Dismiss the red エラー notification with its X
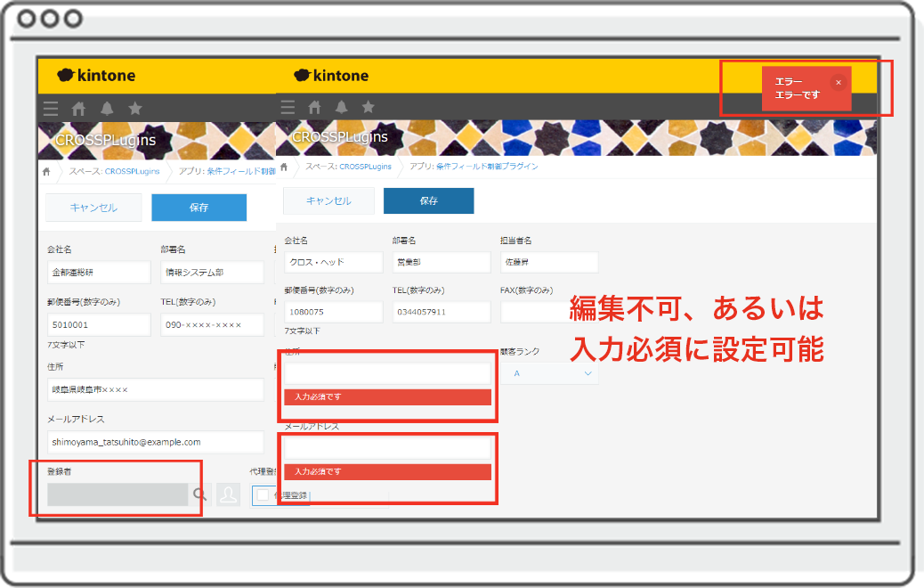 coord(838,82)
